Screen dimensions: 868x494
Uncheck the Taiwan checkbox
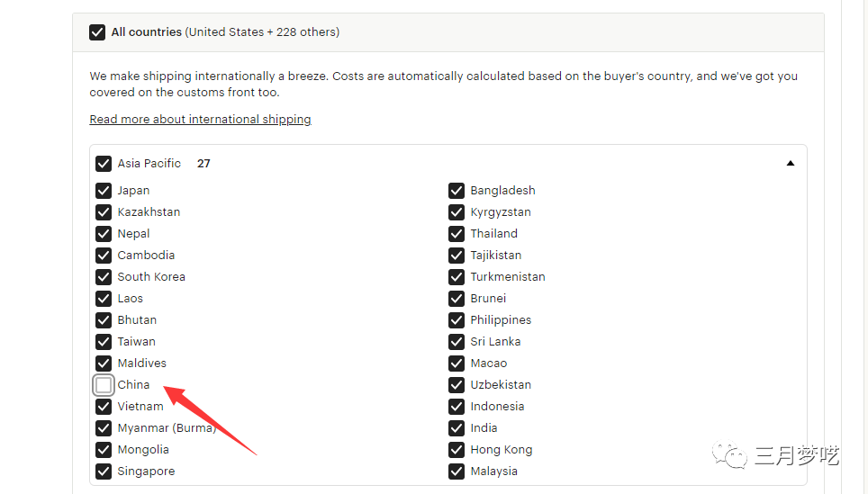(x=104, y=342)
